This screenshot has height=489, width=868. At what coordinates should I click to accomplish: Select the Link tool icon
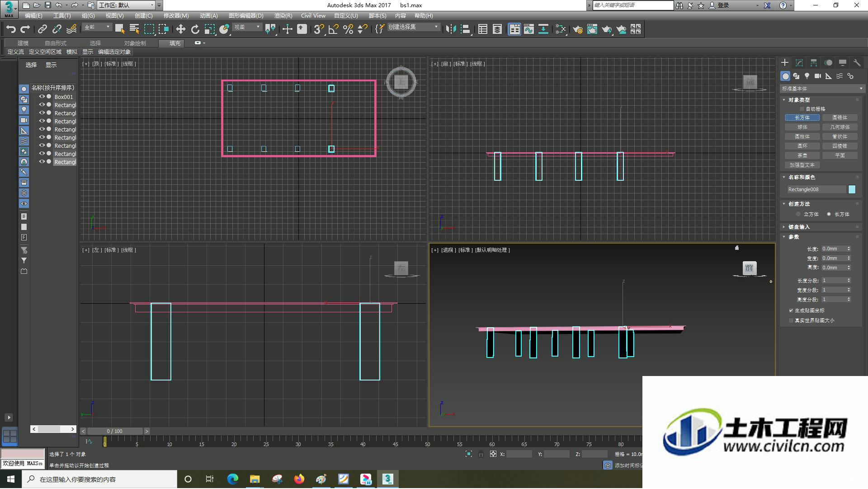(x=42, y=29)
